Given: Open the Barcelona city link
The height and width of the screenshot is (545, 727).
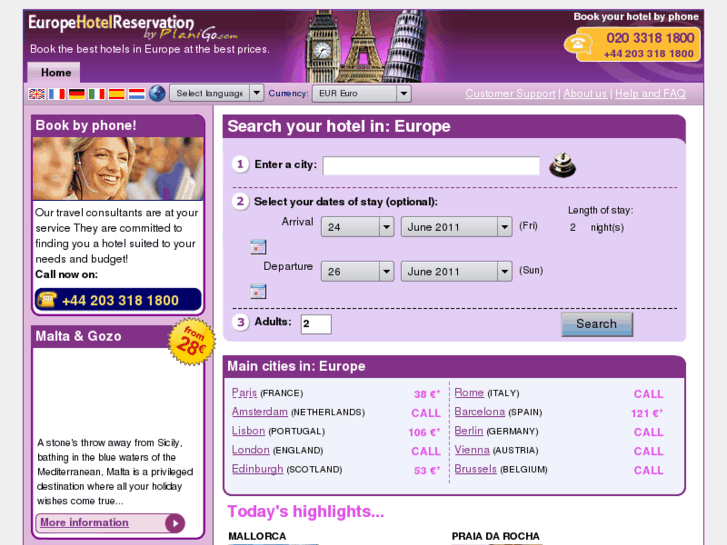Looking at the screenshot, I should [x=479, y=412].
